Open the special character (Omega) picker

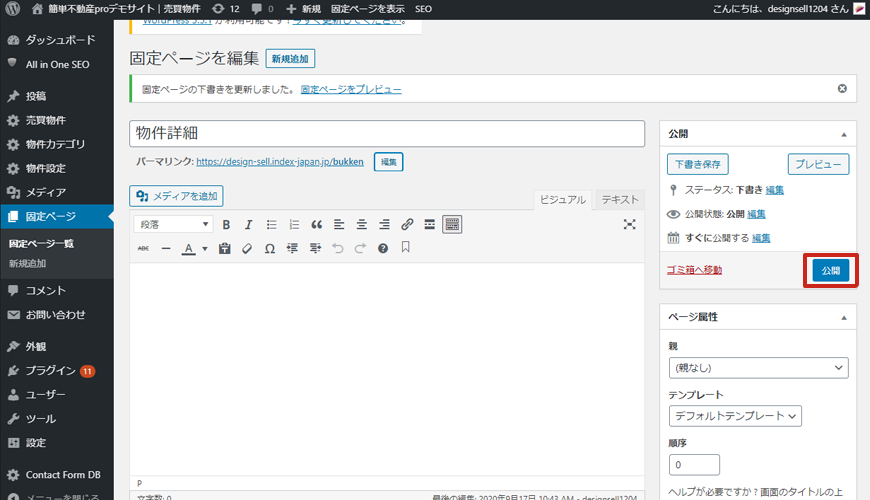tap(269, 248)
